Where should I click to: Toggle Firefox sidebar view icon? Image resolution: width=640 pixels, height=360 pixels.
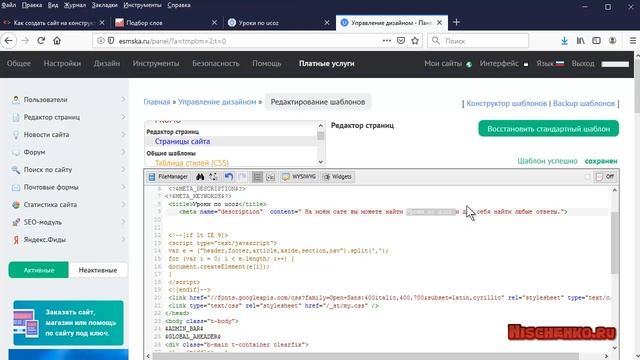coord(596,41)
